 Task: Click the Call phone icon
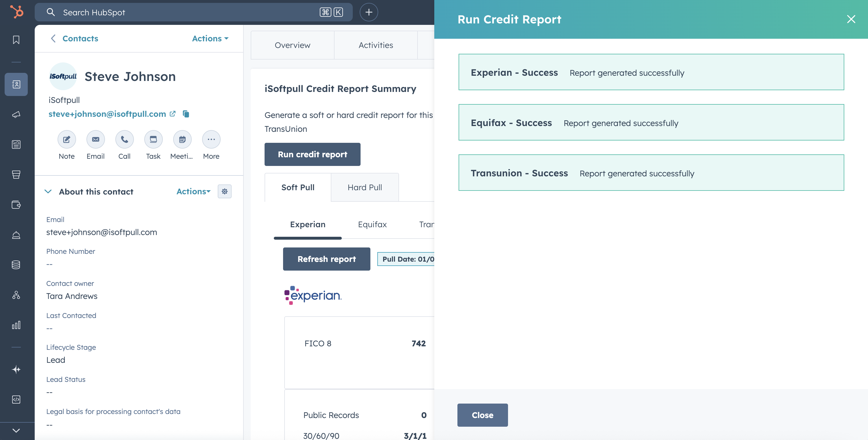pos(124,139)
